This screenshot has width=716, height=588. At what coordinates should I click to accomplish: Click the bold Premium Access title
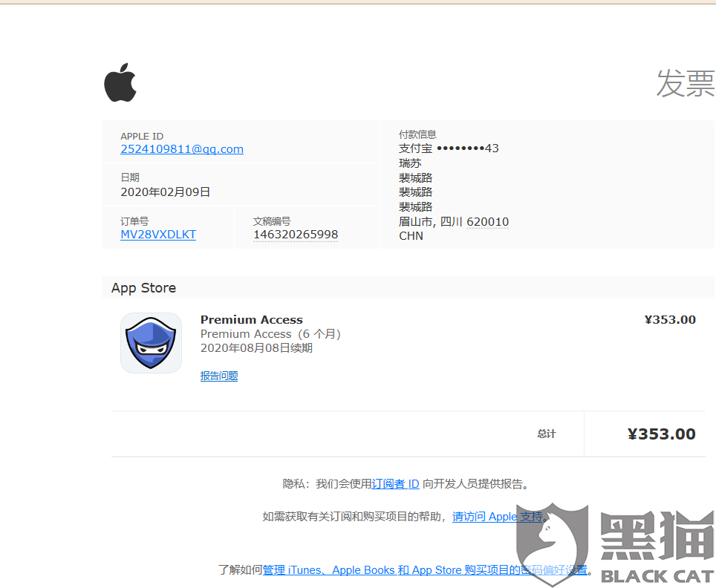(x=252, y=319)
